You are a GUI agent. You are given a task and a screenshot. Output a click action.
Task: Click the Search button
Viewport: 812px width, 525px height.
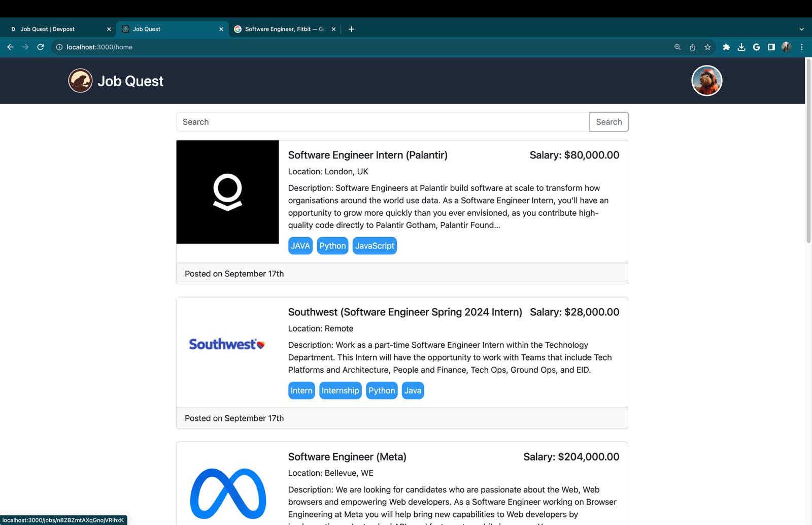coord(609,122)
